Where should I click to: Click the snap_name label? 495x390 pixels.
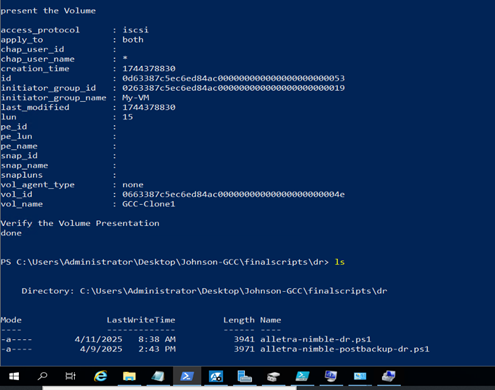(x=24, y=165)
